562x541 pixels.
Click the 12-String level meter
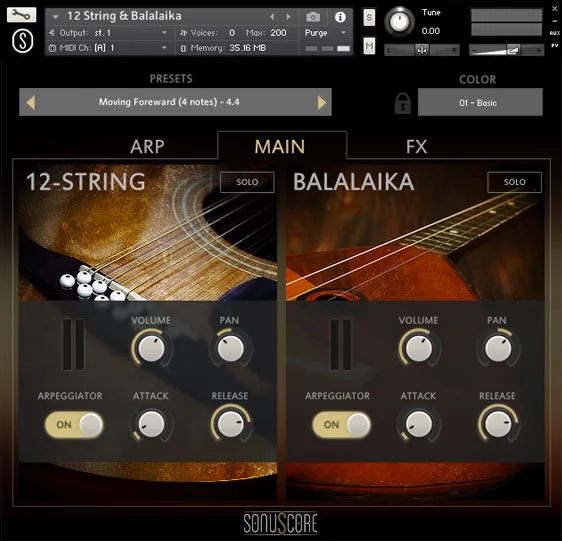tap(73, 345)
